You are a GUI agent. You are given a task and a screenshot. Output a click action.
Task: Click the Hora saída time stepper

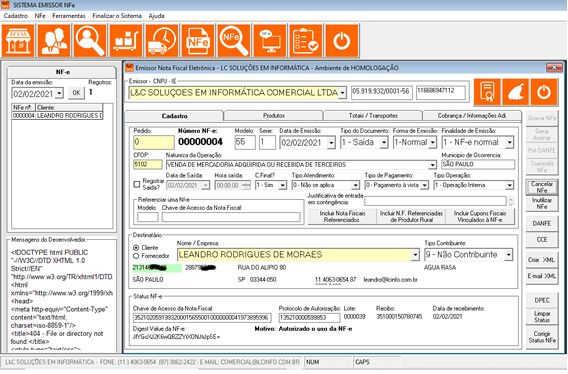click(x=246, y=185)
